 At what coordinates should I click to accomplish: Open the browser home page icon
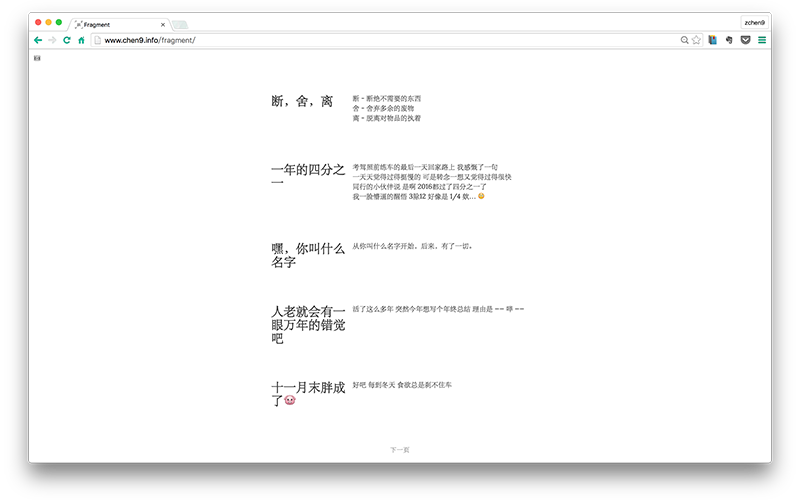(x=81, y=40)
